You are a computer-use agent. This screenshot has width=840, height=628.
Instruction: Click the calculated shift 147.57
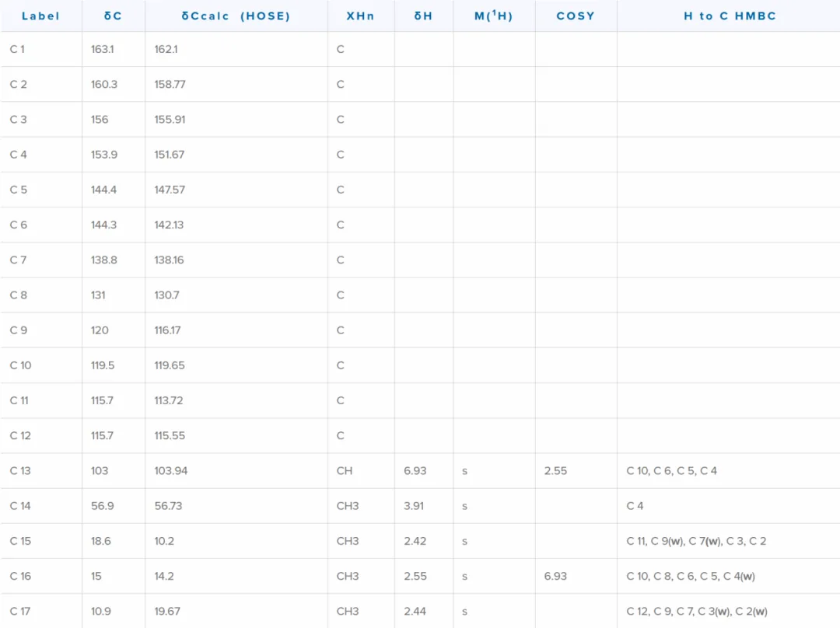coord(170,190)
